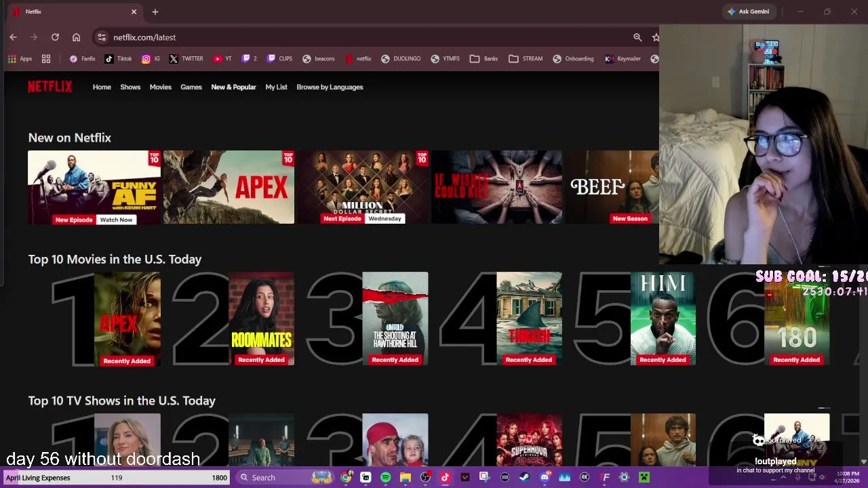This screenshot has height=488, width=868.
Task: Open tab groups grid icon in bookmarks bar
Action: click(46, 59)
